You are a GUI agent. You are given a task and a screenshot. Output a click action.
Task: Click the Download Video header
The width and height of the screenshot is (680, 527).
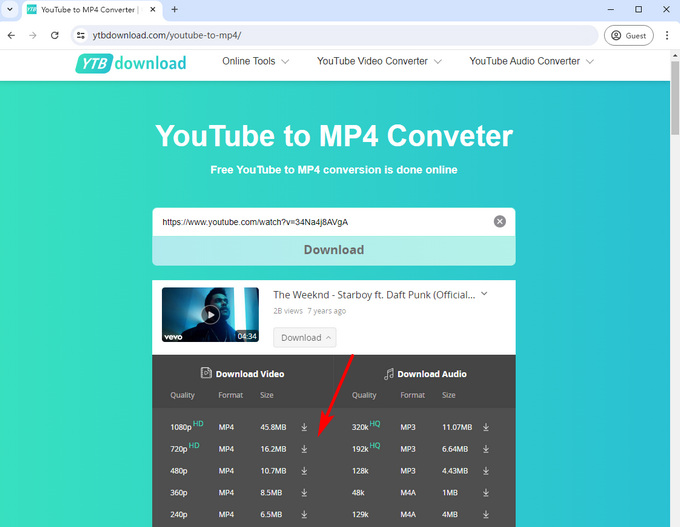(242, 373)
